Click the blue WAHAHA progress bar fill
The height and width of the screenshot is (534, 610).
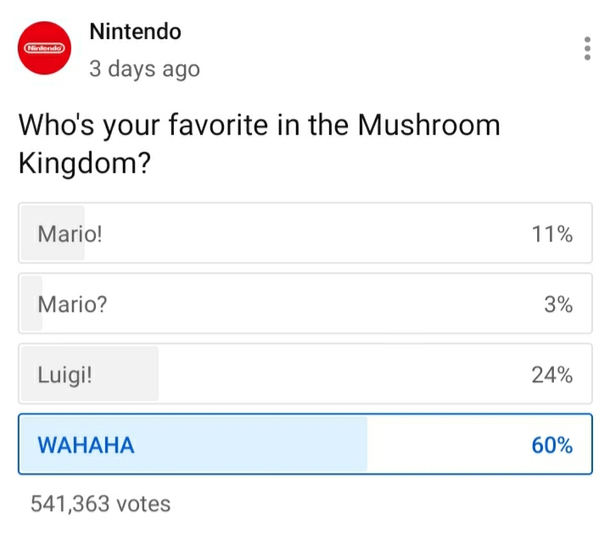(193, 444)
